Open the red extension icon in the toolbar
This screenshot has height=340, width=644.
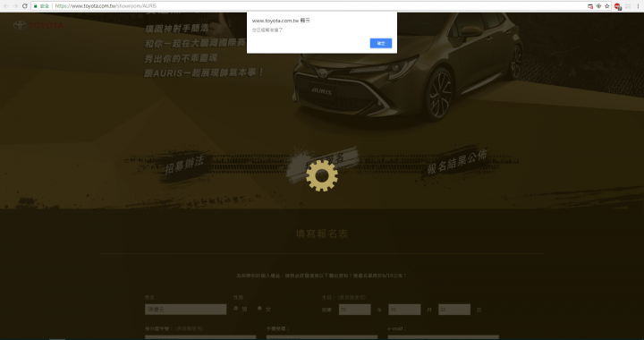tap(617, 5)
